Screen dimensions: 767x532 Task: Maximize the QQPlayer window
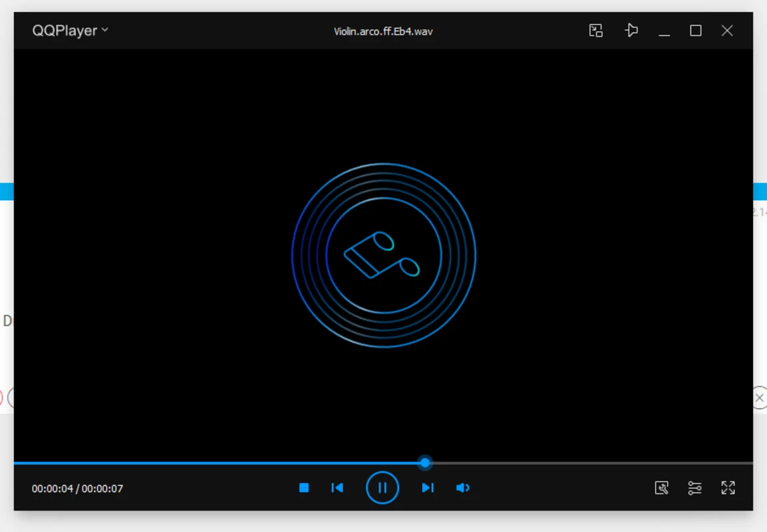(696, 31)
